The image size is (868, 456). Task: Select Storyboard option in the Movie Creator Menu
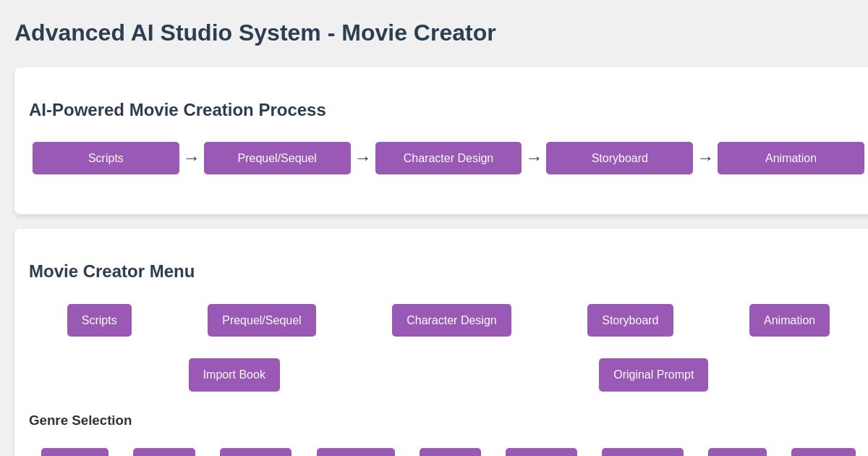click(x=630, y=320)
